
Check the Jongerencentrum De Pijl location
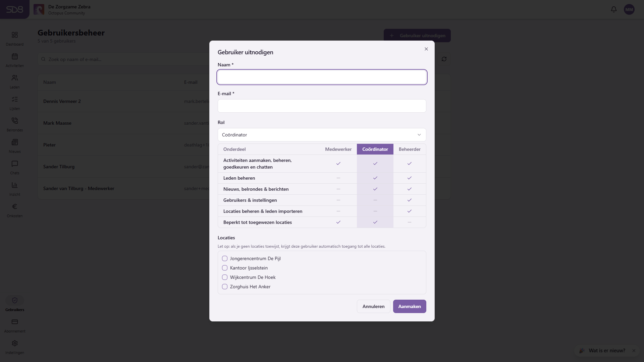click(x=225, y=258)
